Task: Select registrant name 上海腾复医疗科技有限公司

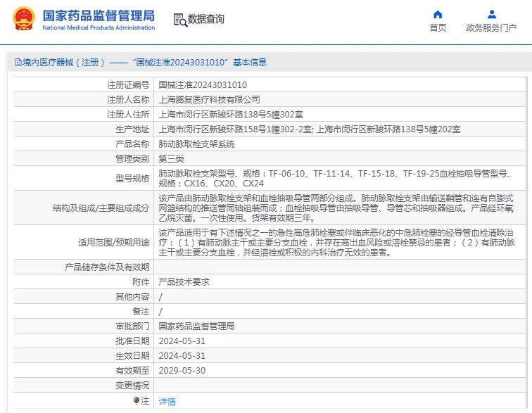Action: [x=209, y=99]
